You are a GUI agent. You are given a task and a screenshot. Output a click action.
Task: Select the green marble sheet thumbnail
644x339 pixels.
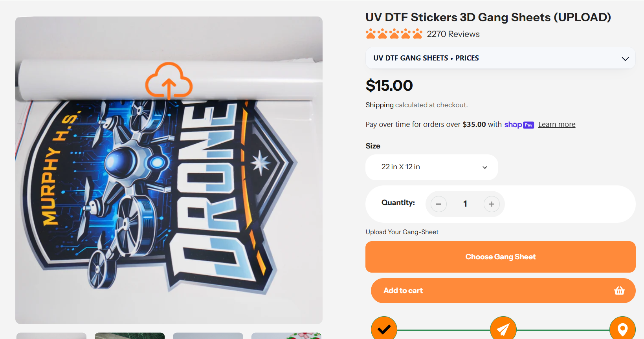pos(130,336)
